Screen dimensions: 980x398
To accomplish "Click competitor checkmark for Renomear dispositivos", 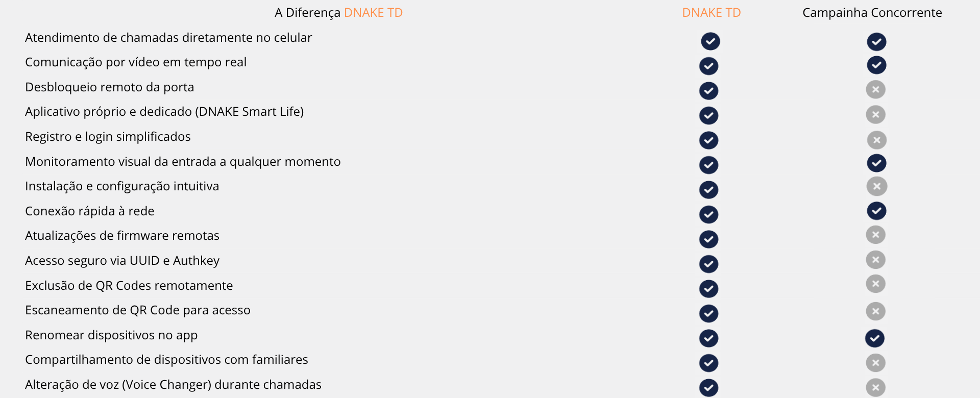I will tap(875, 338).
